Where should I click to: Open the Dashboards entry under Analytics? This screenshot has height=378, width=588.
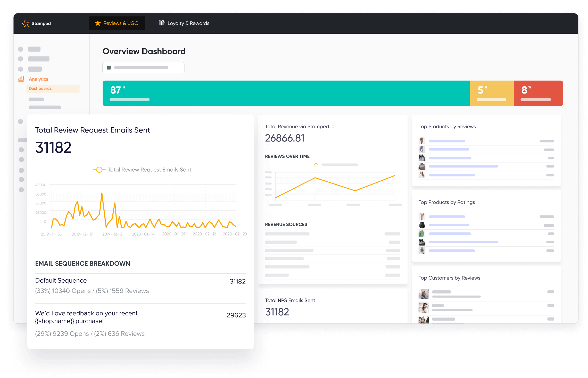(x=40, y=88)
